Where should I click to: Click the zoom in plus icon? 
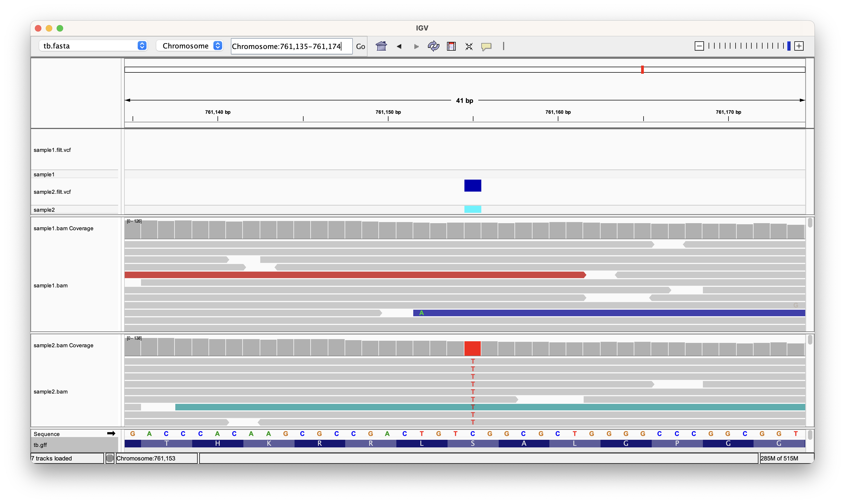tap(799, 46)
